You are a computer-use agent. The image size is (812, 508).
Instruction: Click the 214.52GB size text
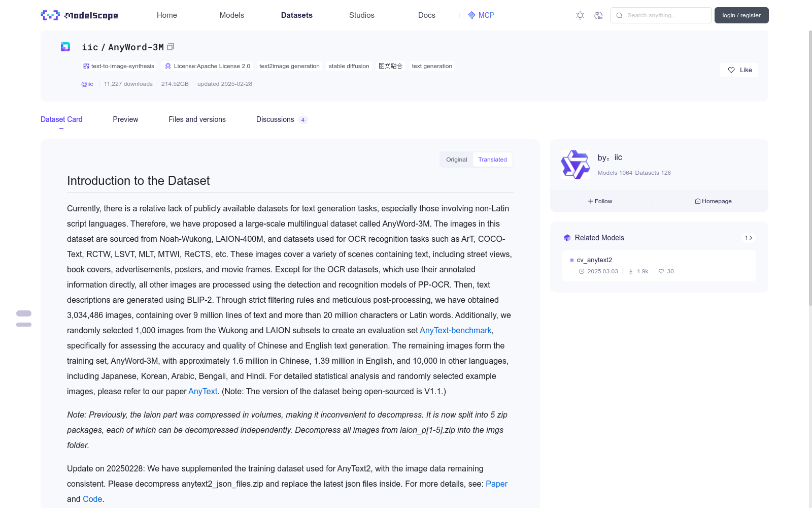click(x=175, y=84)
